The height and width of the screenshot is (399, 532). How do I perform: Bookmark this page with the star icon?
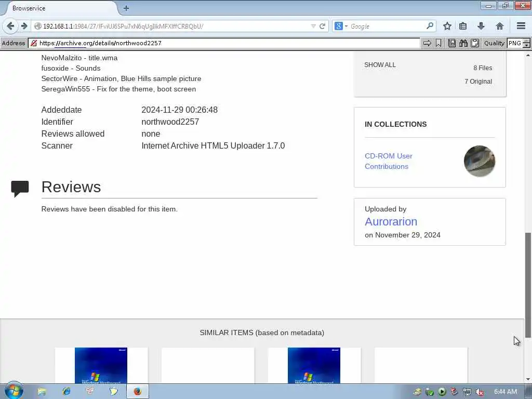447,26
